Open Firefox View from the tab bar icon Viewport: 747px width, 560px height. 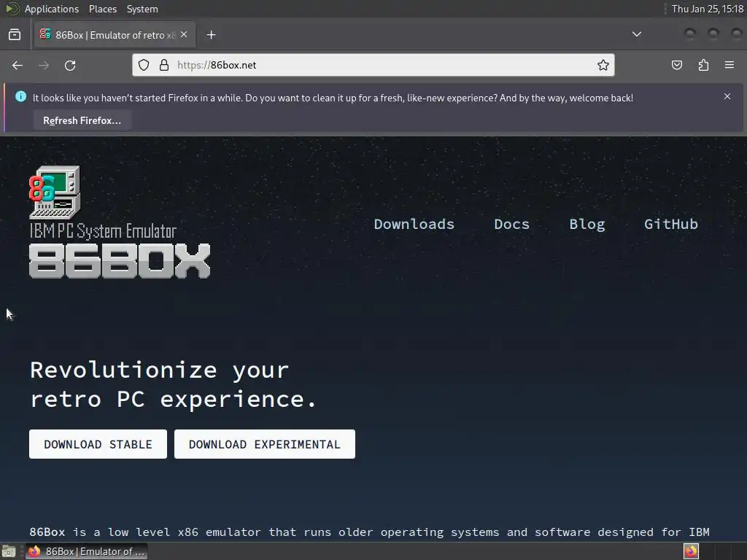(15, 35)
